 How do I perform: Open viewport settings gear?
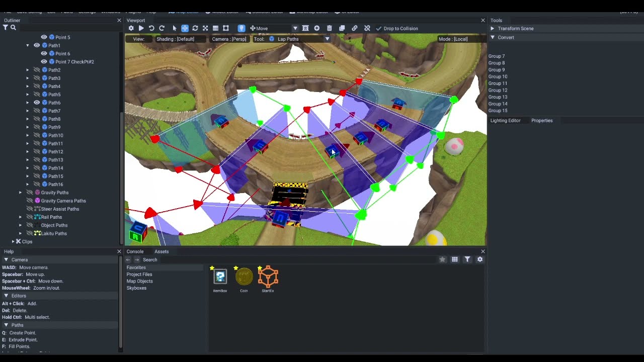click(x=131, y=29)
